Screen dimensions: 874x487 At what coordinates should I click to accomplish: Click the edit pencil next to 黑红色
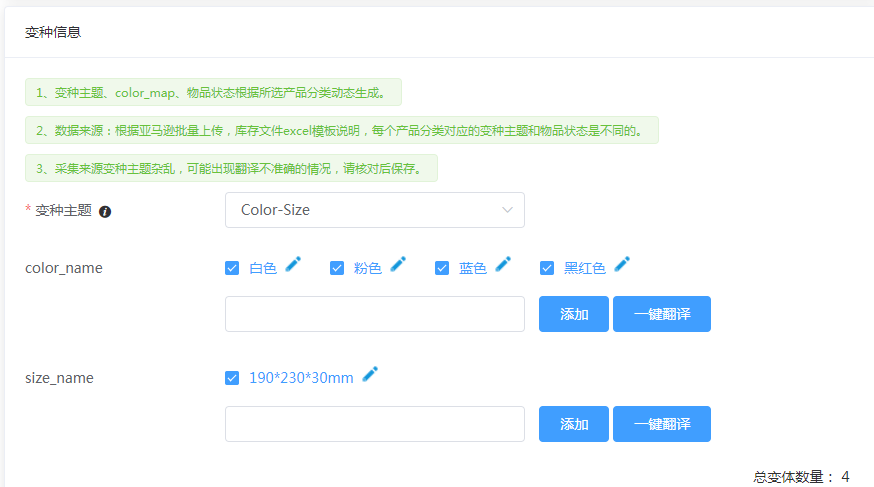coord(622,264)
